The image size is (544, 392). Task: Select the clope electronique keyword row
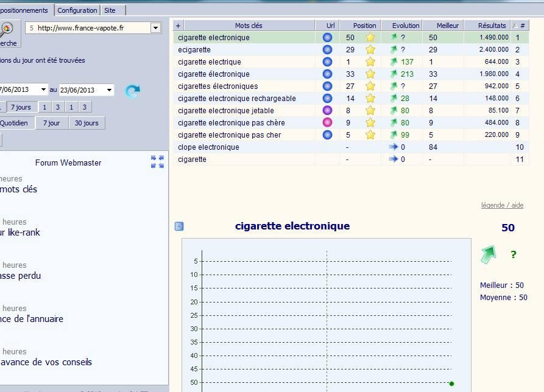point(351,147)
